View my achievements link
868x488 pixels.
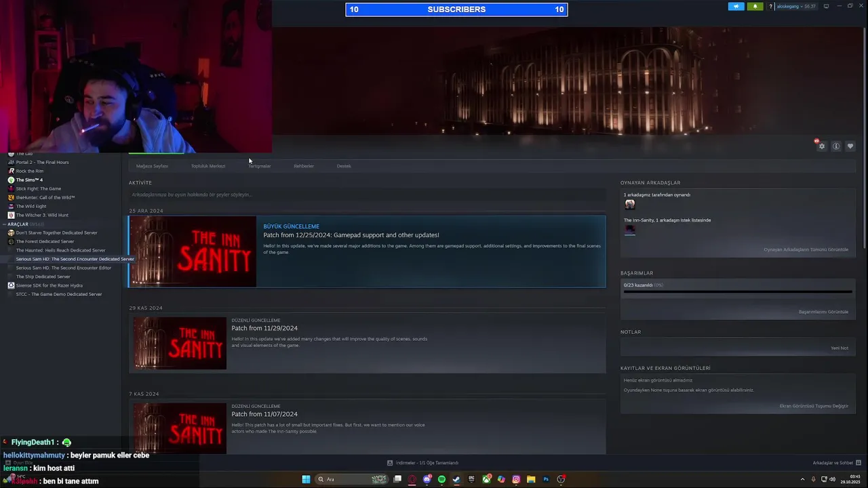[823, 312]
